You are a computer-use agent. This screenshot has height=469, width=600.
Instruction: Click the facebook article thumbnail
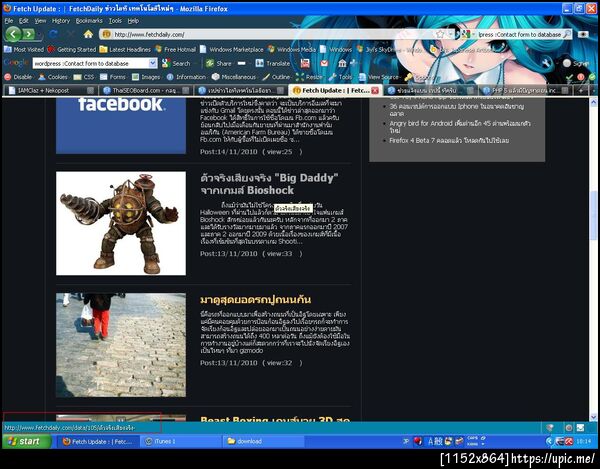coord(121,125)
